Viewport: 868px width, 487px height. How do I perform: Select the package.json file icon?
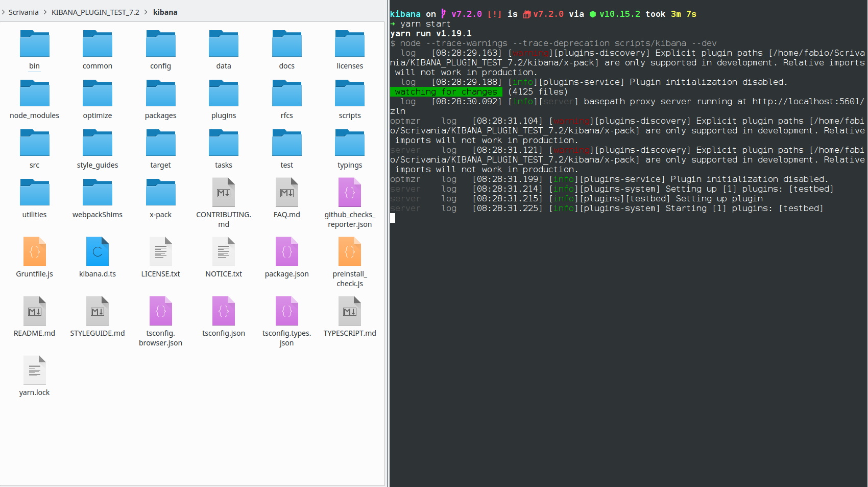[287, 251]
